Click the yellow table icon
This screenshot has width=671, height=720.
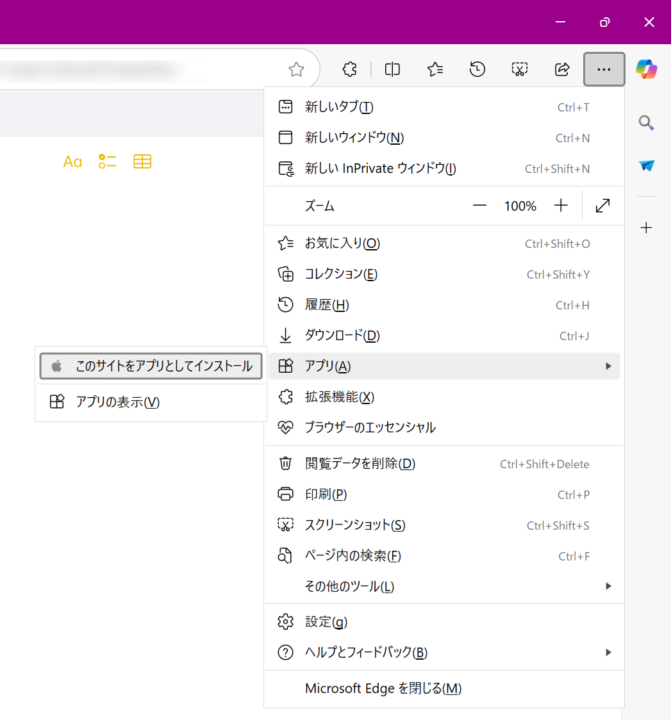(x=142, y=162)
